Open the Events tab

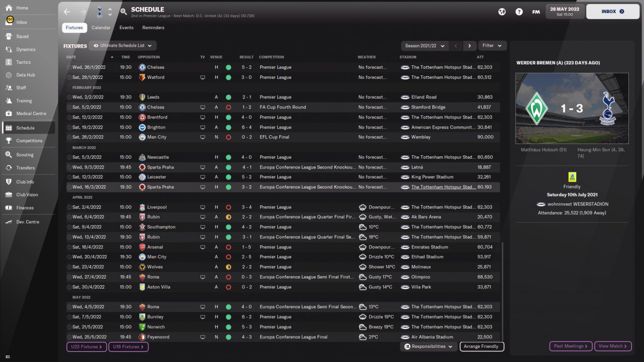coord(126,28)
